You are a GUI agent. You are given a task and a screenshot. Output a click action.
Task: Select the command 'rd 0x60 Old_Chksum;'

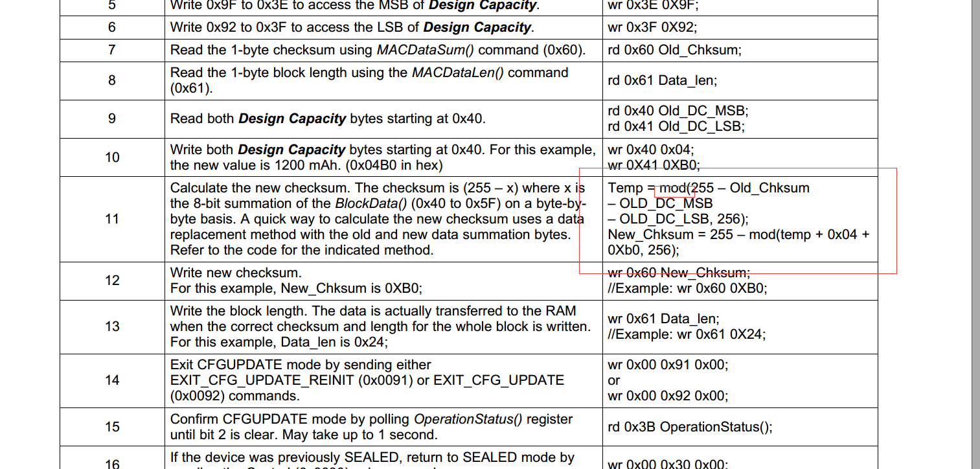675,50
